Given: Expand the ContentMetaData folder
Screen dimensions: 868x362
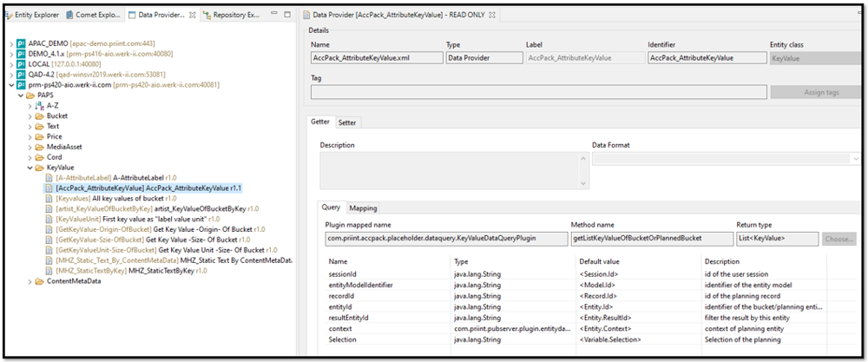Looking at the screenshot, I should pos(30,281).
